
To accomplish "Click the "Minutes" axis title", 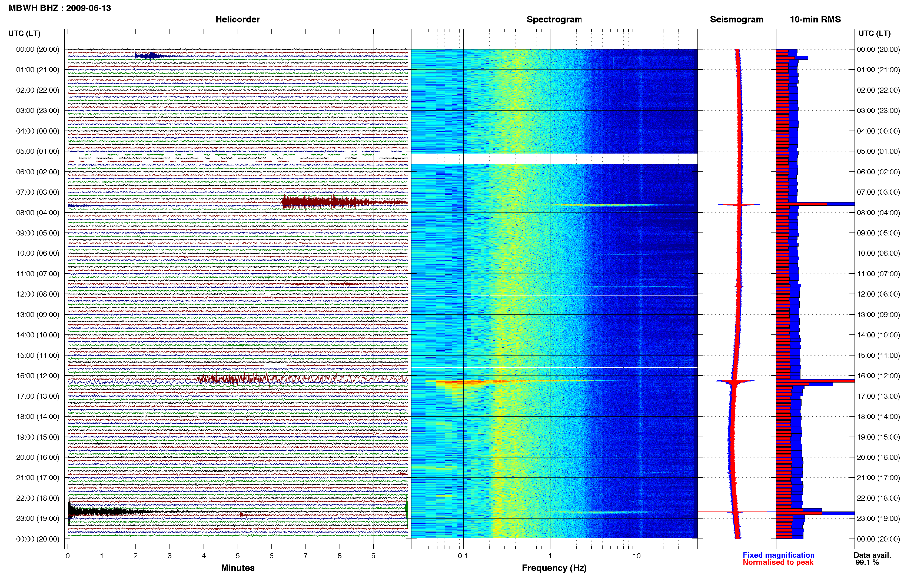I will [238, 568].
